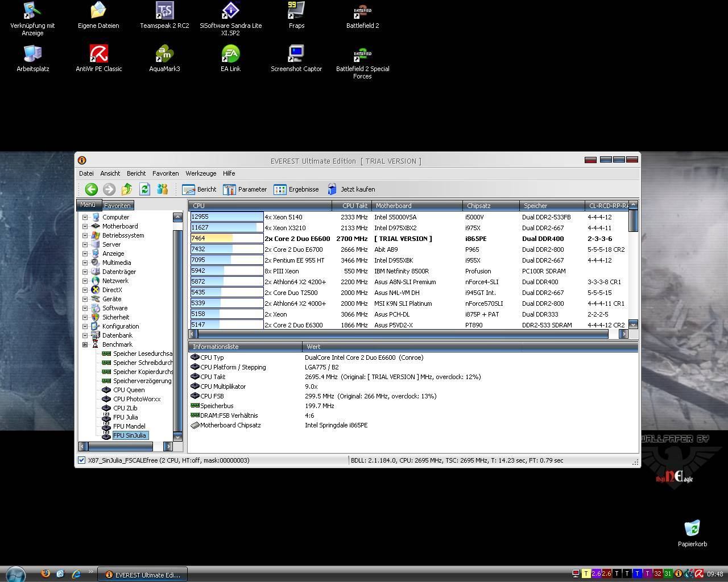Select the Datenbank icon in tree
Viewport: 728px width, 582px height.
[96, 335]
